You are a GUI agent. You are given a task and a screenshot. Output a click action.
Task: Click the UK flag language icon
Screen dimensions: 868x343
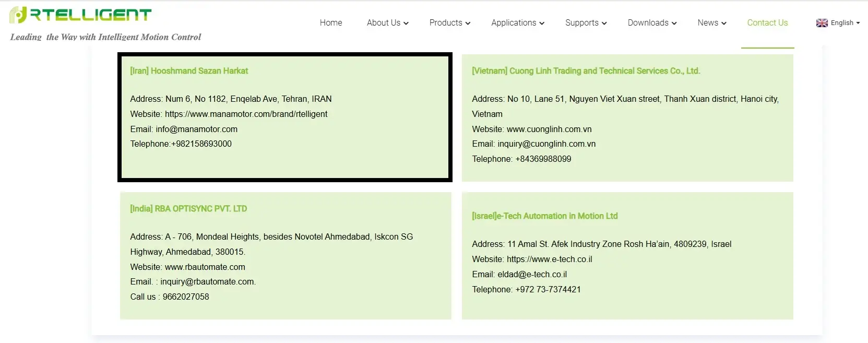pyautogui.click(x=822, y=23)
